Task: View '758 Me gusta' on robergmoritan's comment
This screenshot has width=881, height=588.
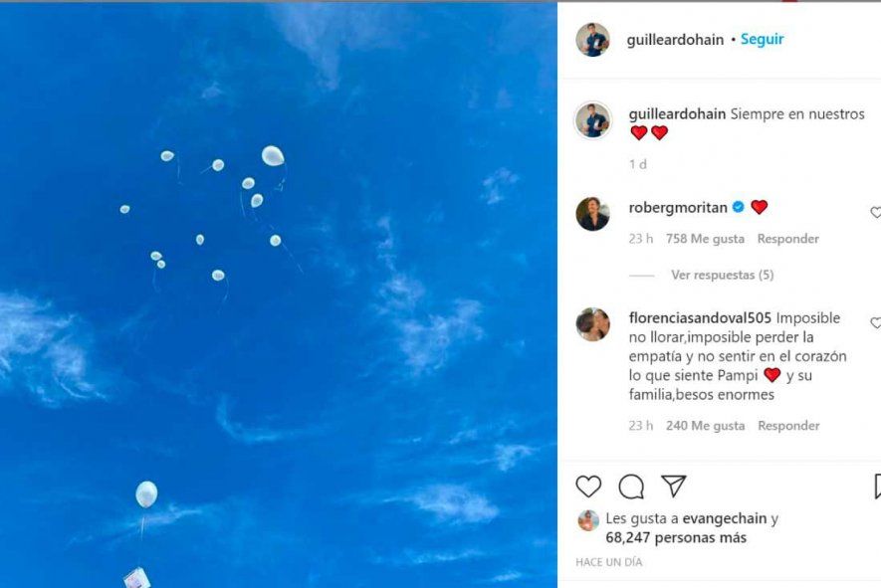Action: point(705,239)
